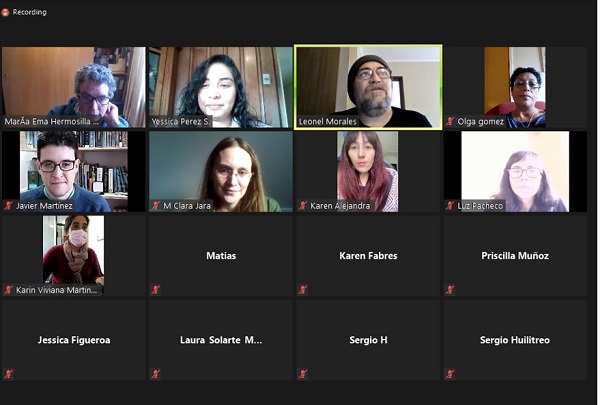The height and width of the screenshot is (405, 600).
Task: Select María Ema Hermosilla video tile
Action: coord(74,87)
